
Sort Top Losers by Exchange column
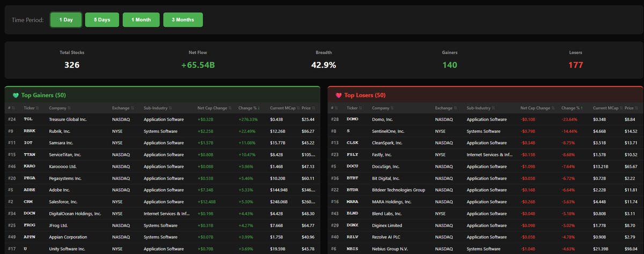tap(446, 108)
